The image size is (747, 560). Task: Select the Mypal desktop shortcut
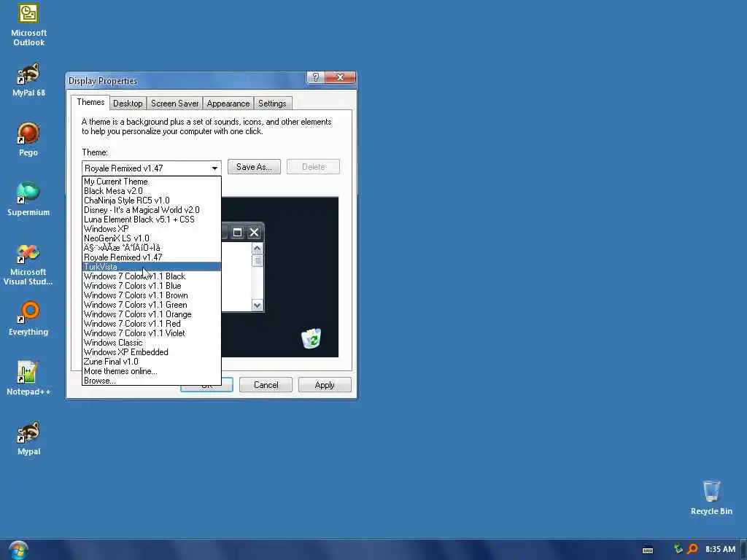[28, 438]
